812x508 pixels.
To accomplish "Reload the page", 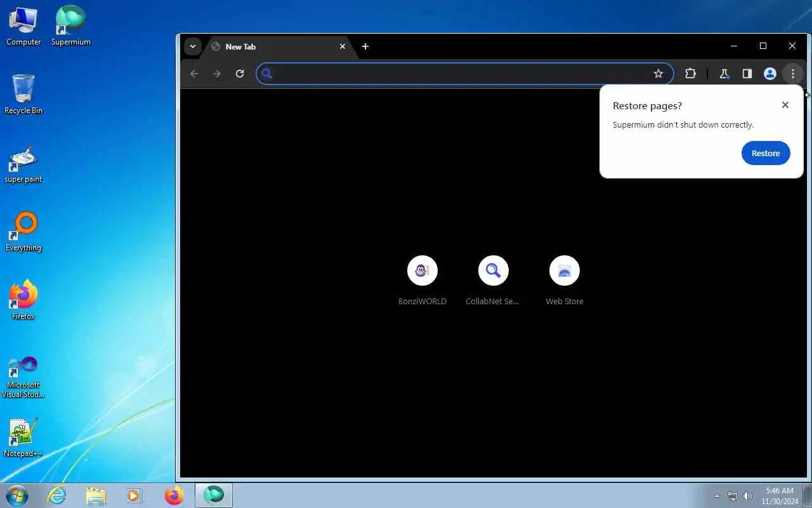I will pos(240,74).
